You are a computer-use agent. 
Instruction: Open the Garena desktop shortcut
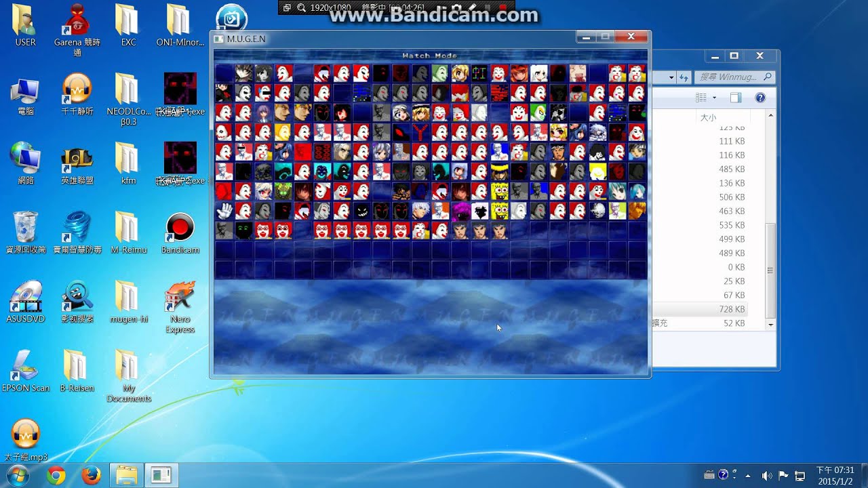click(x=77, y=30)
